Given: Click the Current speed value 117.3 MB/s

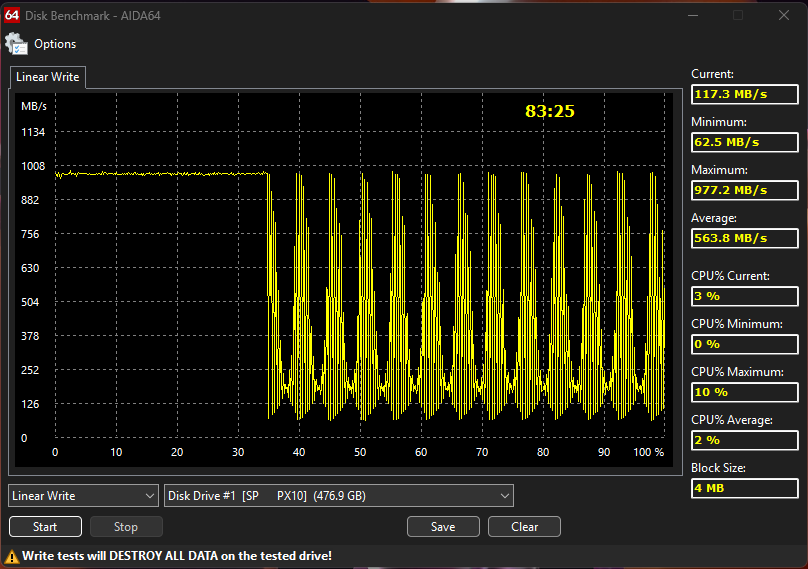Looking at the screenshot, I should tap(745, 94).
